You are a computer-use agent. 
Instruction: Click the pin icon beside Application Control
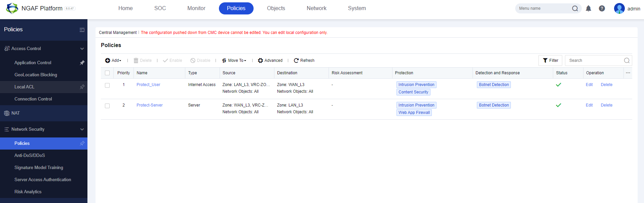coord(82,63)
